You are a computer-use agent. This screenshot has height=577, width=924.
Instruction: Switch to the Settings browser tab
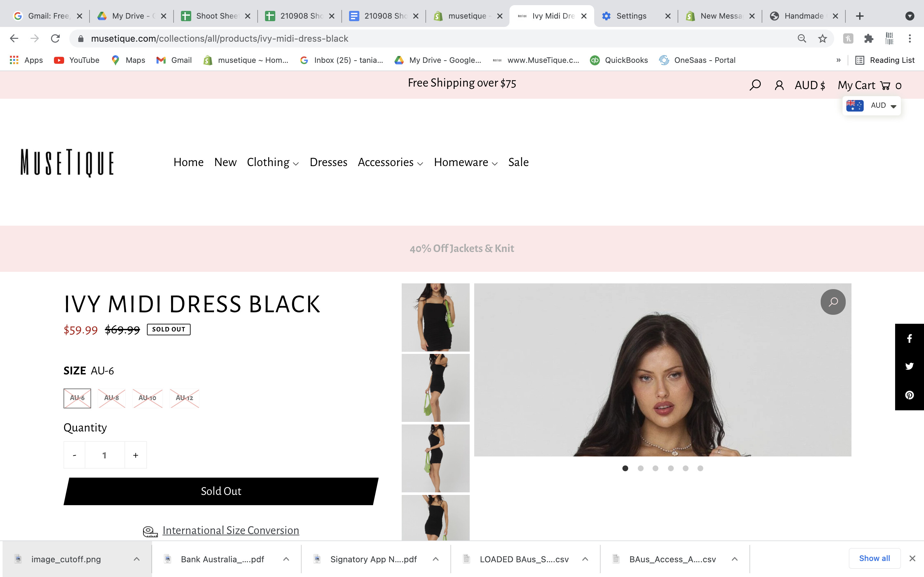[631, 16]
